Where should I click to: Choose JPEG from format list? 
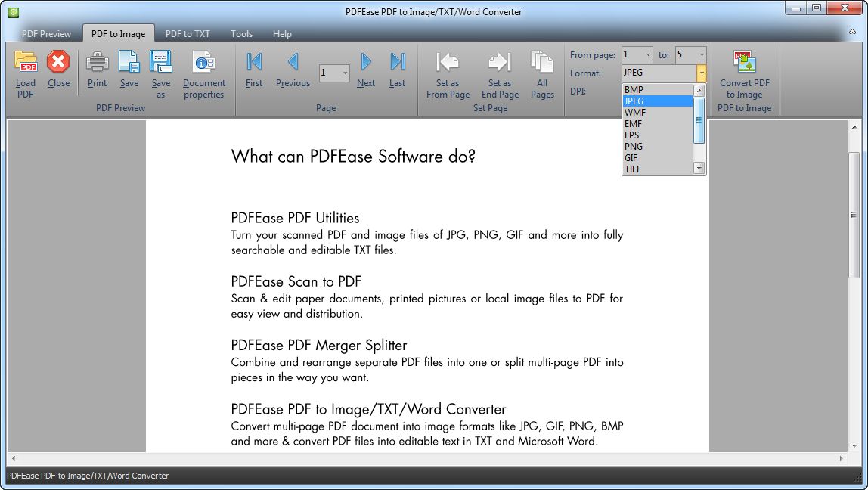(x=658, y=101)
